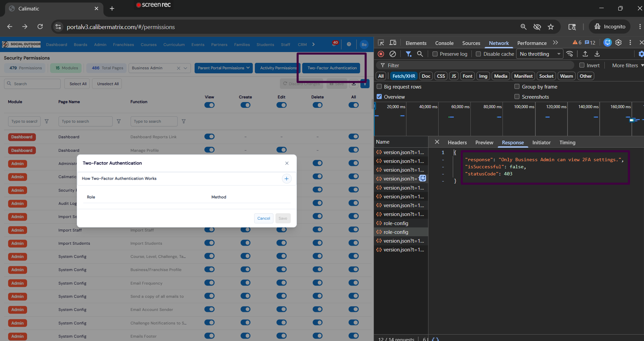Click the Two-Factor Authentication button
Screen dimensions: 644x341
click(x=332, y=68)
